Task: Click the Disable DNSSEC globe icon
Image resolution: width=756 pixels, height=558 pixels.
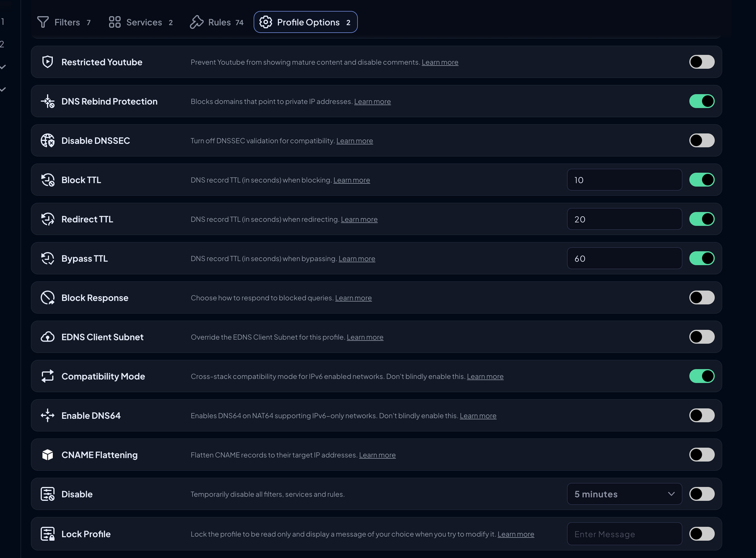Action: tap(48, 141)
